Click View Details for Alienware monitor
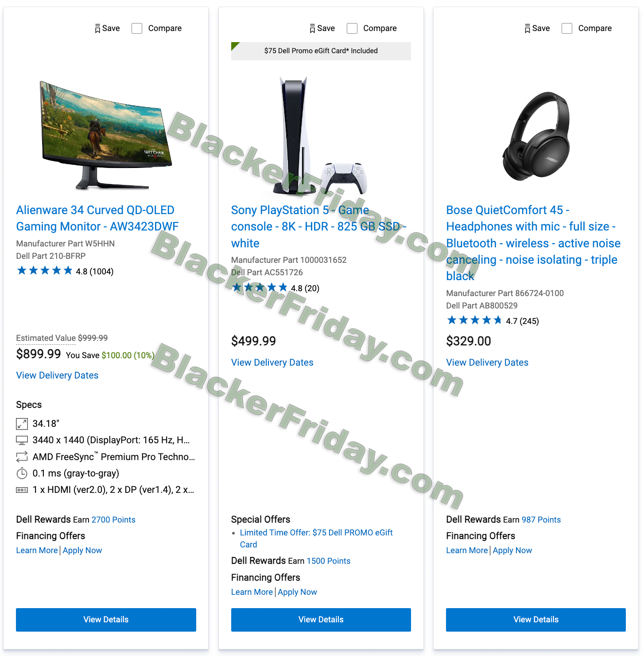This screenshot has width=644, height=656. [106, 620]
